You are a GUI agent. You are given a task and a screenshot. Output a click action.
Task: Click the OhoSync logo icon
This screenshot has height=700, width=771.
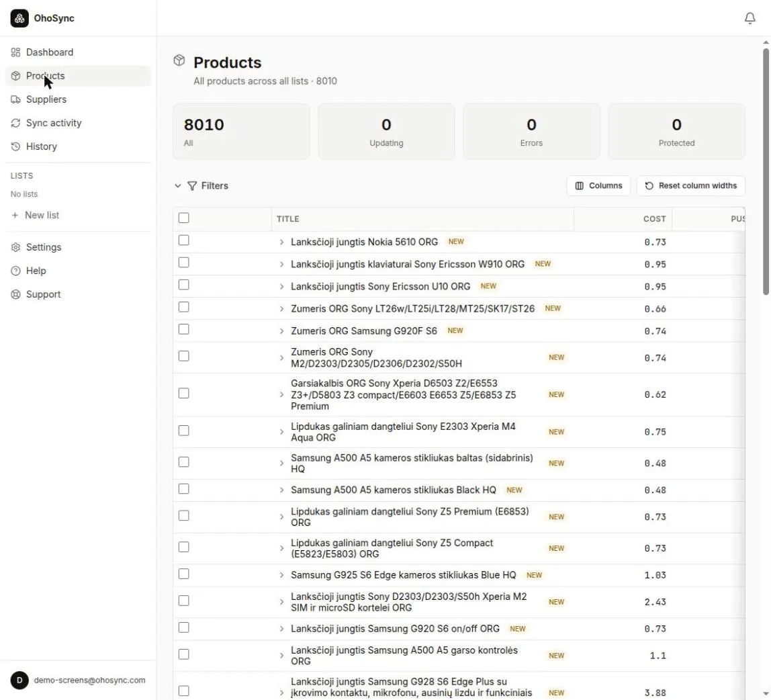(x=19, y=18)
